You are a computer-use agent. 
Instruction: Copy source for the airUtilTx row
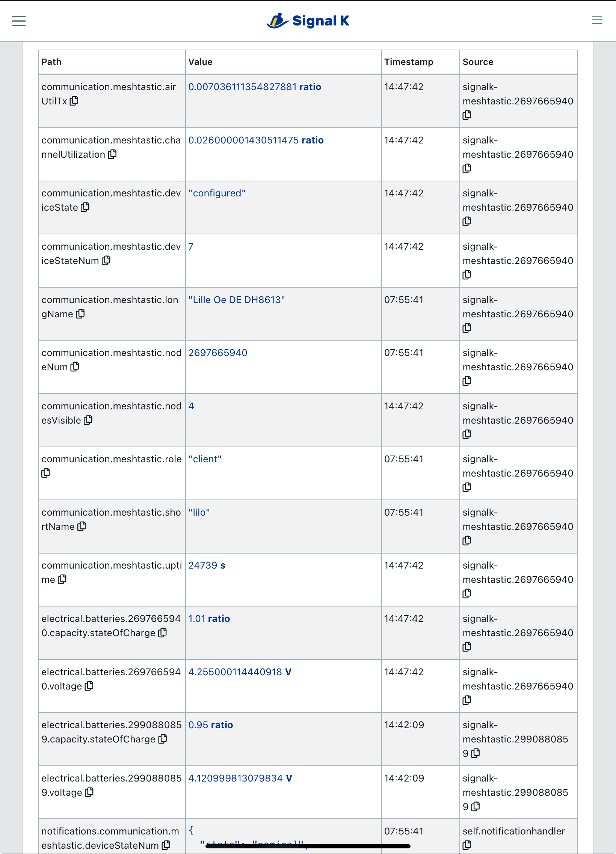467,115
